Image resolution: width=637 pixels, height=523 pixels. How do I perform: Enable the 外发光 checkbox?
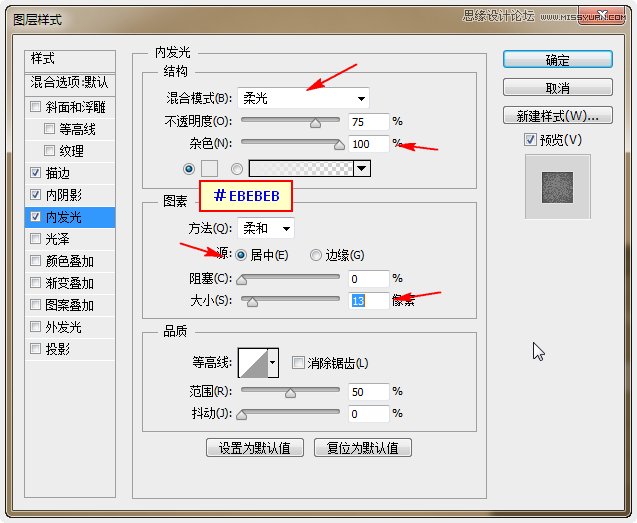pos(36,326)
